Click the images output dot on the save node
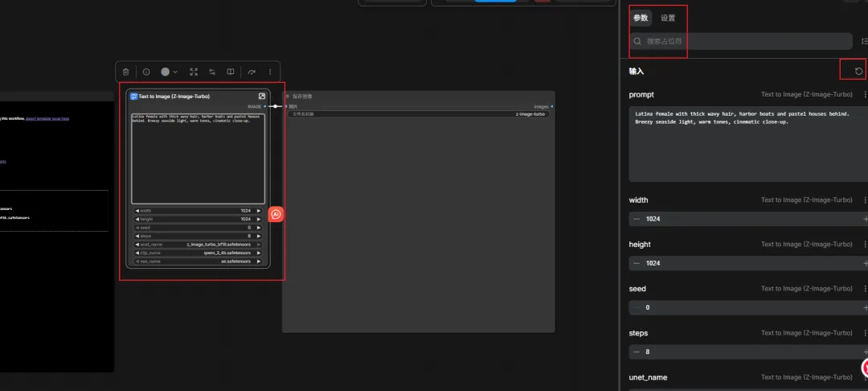Viewport: 868px width, 391px height. point(552,106)
